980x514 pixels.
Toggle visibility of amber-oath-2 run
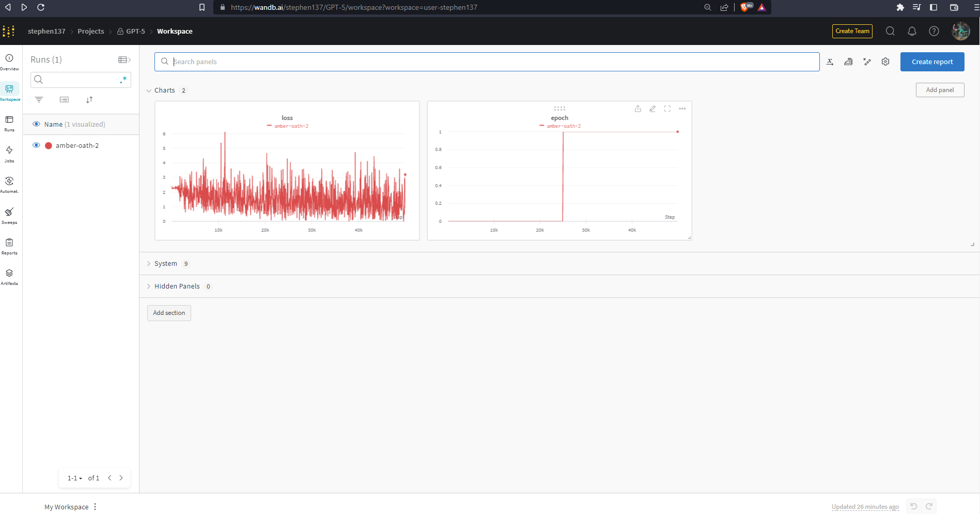tap(36, 145)
